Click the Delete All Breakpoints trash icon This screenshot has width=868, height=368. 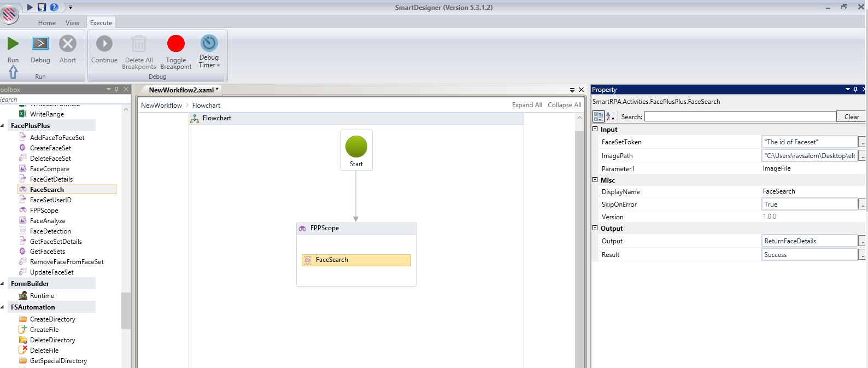pos(139,44)
